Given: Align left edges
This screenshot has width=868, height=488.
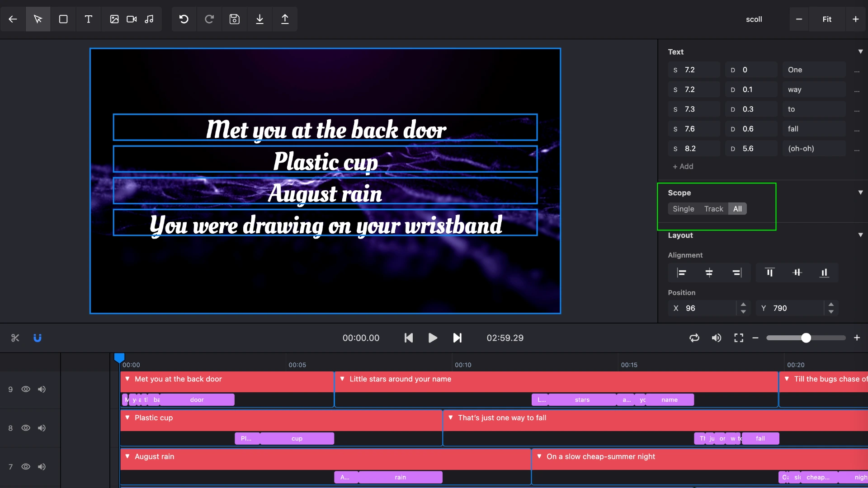Looking at the screenshot, I should (681, 272).
